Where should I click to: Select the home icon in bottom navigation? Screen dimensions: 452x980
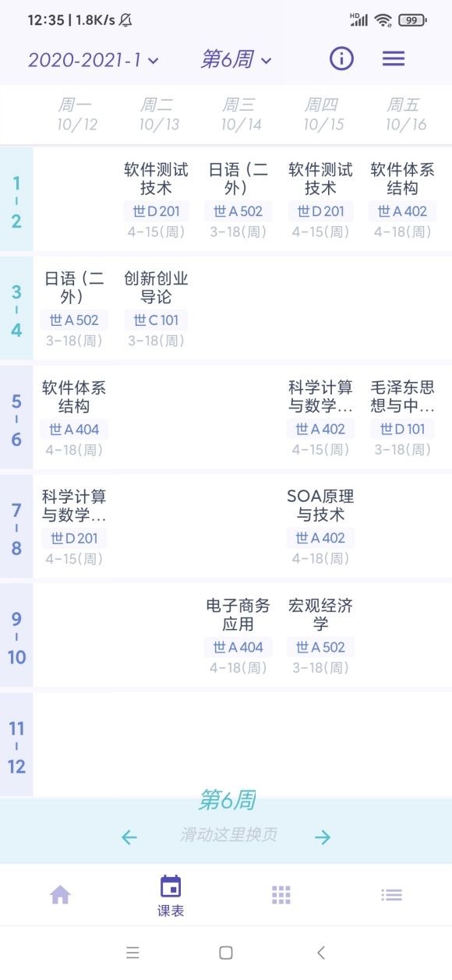pyautogui.click(x=60, y=894)
